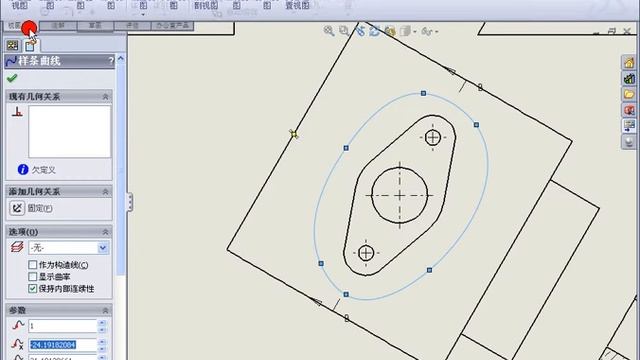Viewport: 640px width, 360px height.
Task: Switch to the 办公室产品 tab
Action: [x=172, y=26]
